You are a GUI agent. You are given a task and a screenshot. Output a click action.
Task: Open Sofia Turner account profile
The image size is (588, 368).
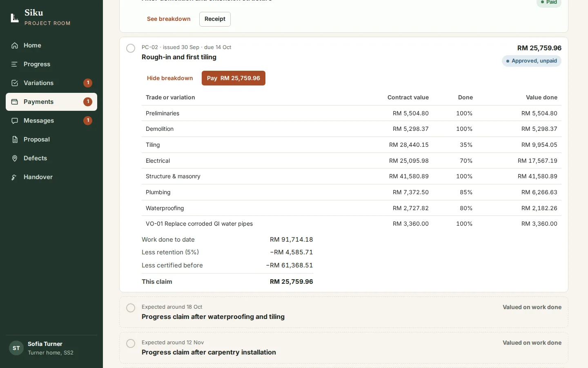[x=51, y=348]
